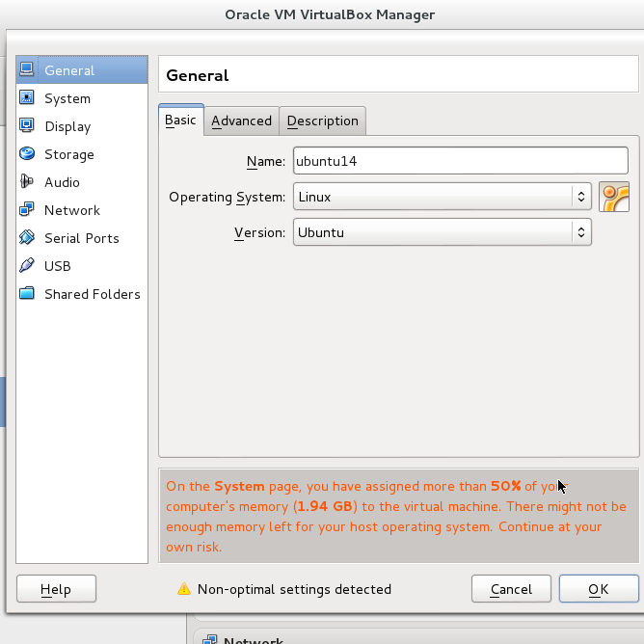Click the Cancel button
This screenshot has width=644, height=644.
[x=511, y=589]
